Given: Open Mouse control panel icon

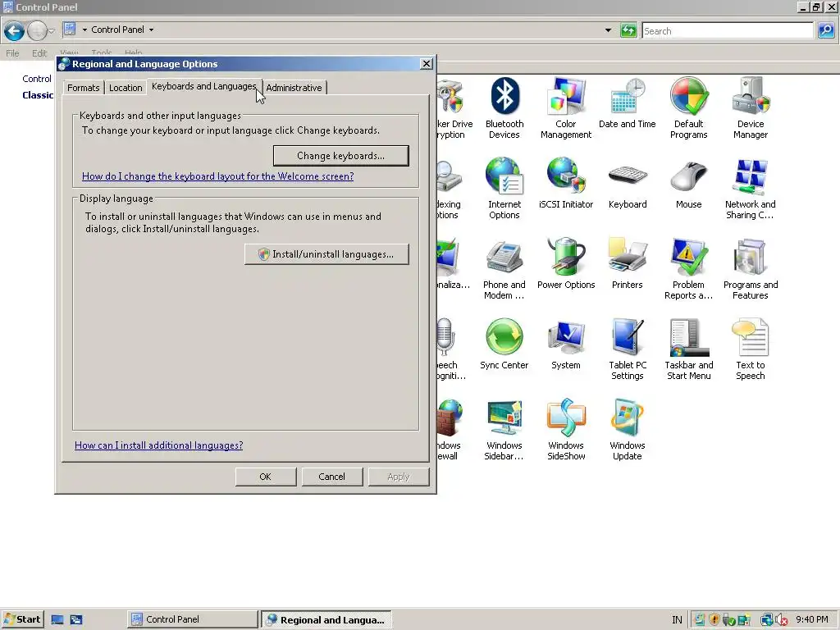Looking at the screenshot, I should click(689, 183).
